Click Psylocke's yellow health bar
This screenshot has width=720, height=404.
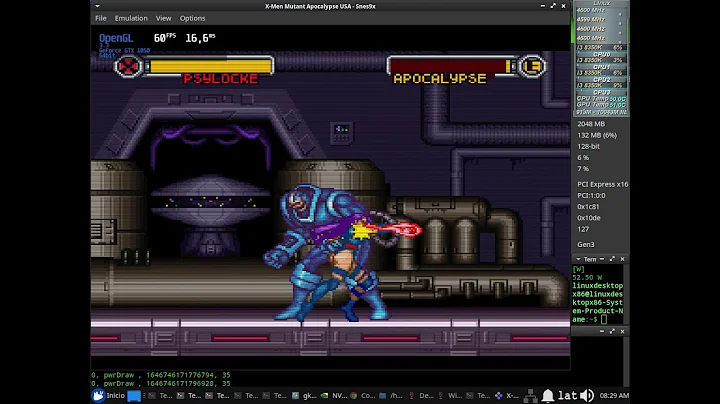coord(211,67)
